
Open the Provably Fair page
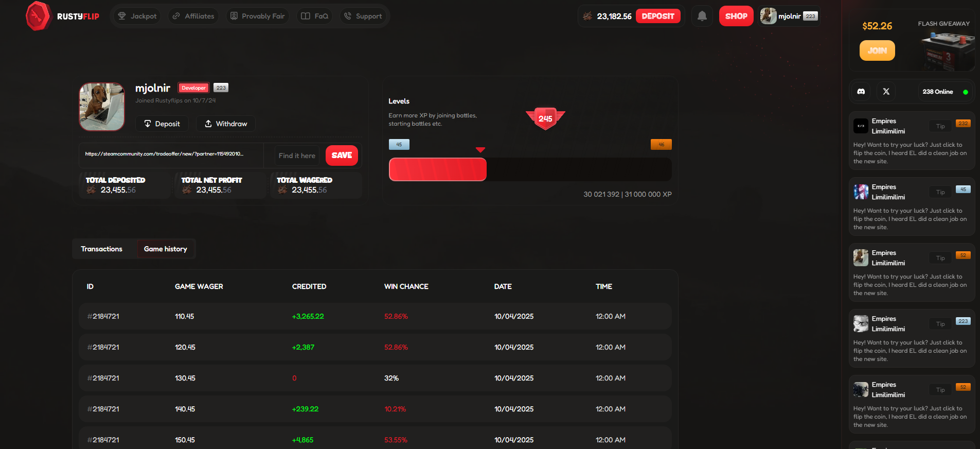(x=257, y=16)
